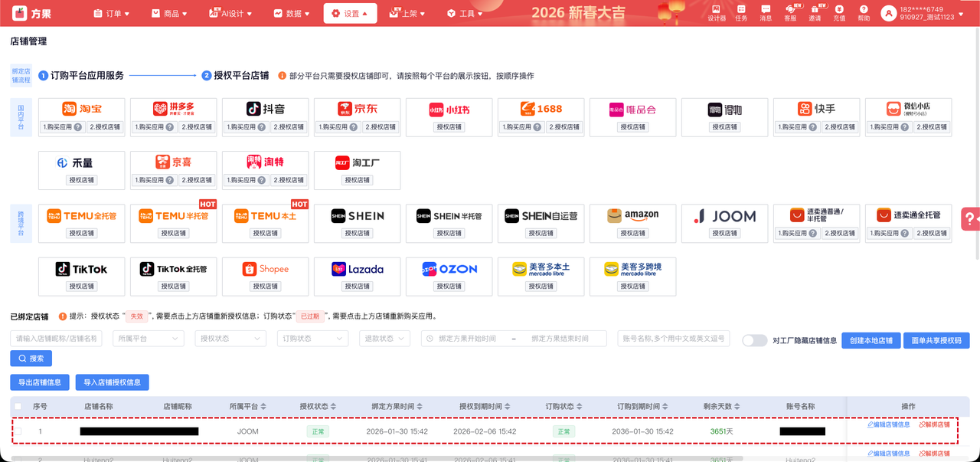Image resolution: width=980 pixels, height=462 pixels.
Task: Open the 退款状态 filter dropdown
Action: pos(383,339)
